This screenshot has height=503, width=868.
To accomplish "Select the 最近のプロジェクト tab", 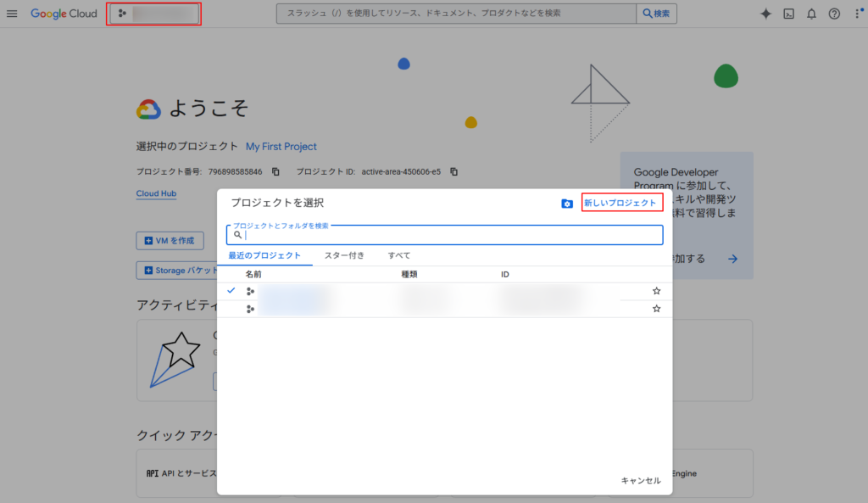I will pos(264,255).
